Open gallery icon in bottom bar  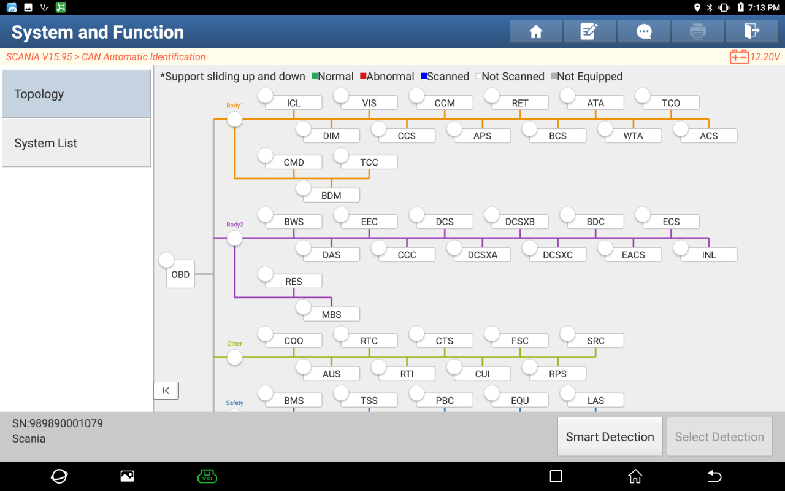127,476
